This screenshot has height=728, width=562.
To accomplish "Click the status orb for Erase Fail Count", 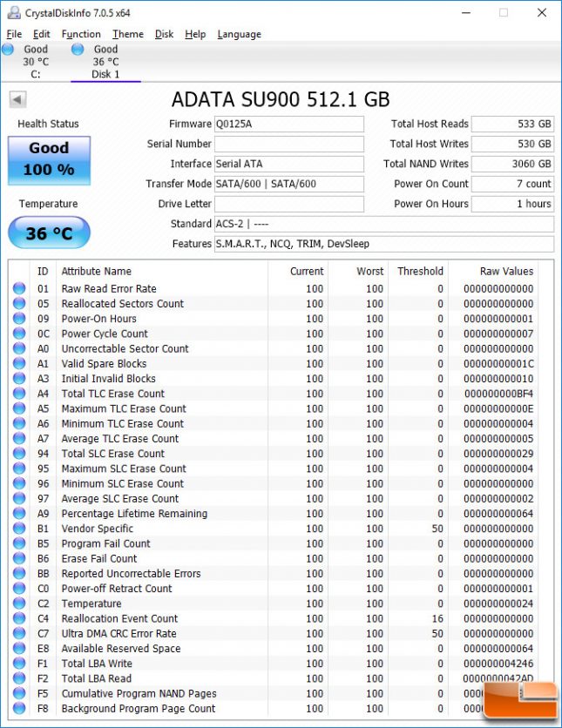I will 19,558.
